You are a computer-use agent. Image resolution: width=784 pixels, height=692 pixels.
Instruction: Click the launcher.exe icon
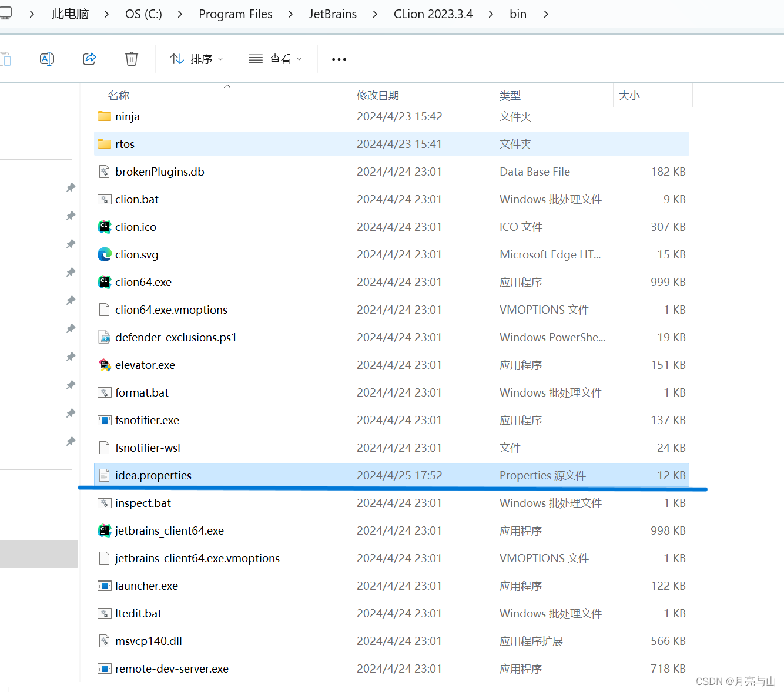tap(105, 586)
